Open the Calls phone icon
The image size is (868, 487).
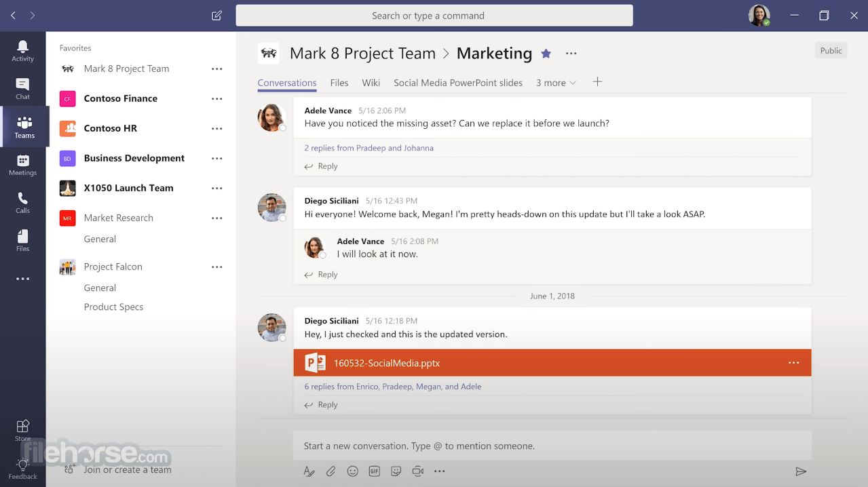(x=22, y=202)
